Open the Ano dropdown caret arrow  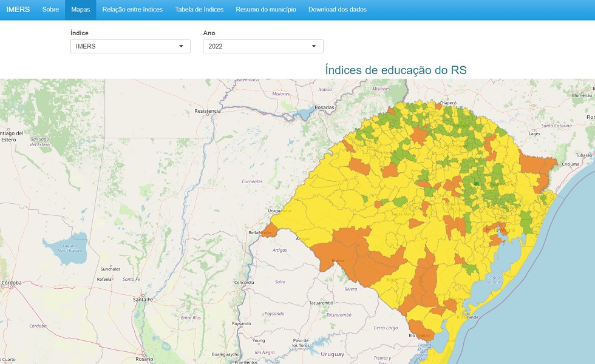click(x=313, y=46)
